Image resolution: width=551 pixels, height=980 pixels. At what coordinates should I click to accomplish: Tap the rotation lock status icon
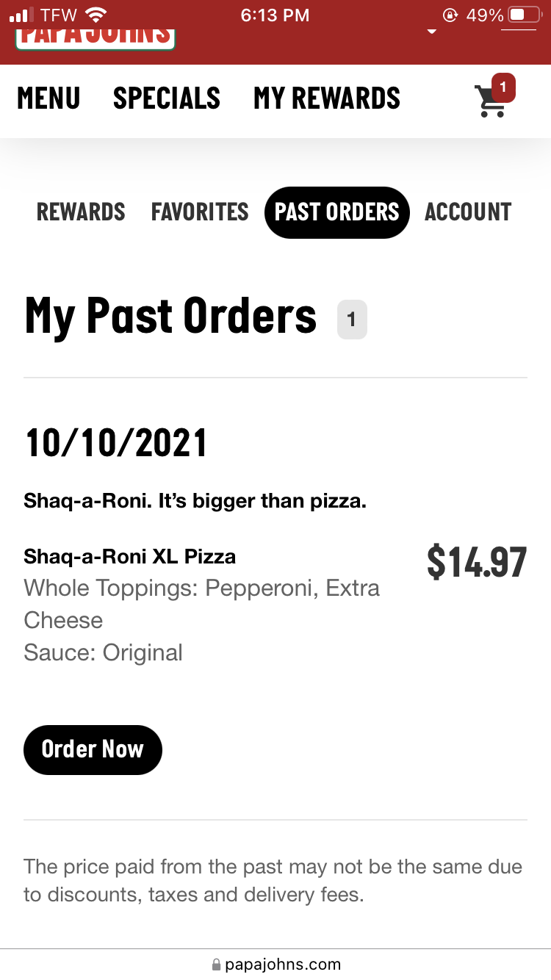coord(450,15)
